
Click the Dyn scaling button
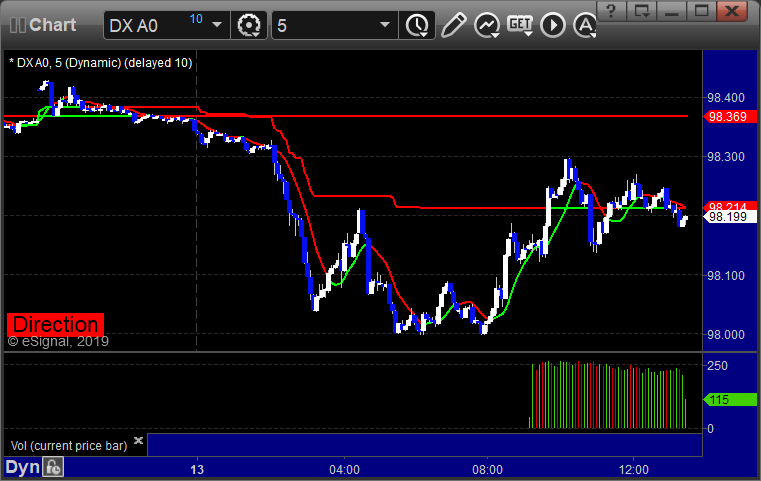click(x=23, y=467)
